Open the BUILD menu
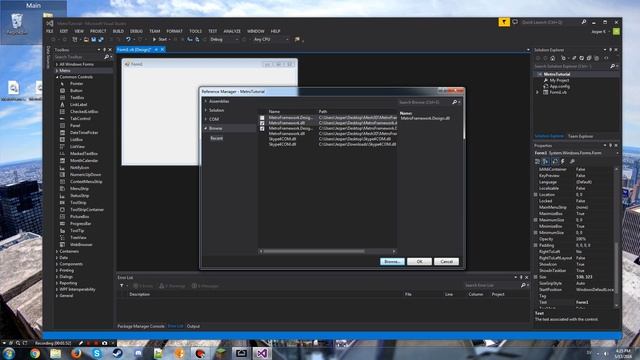 (118, 31)
